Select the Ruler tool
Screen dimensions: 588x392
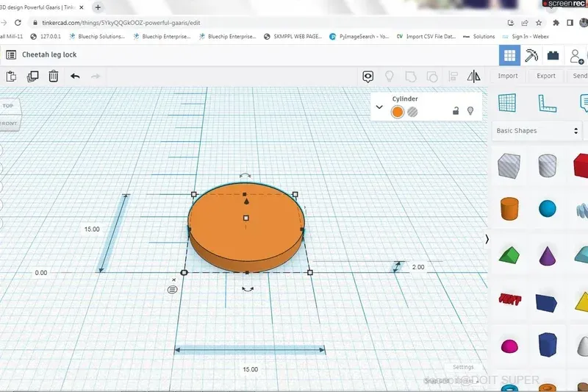pos(547,104)
